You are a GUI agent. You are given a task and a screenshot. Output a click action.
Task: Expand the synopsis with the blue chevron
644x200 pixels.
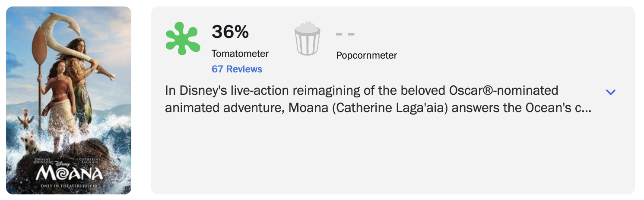(610, 92)
